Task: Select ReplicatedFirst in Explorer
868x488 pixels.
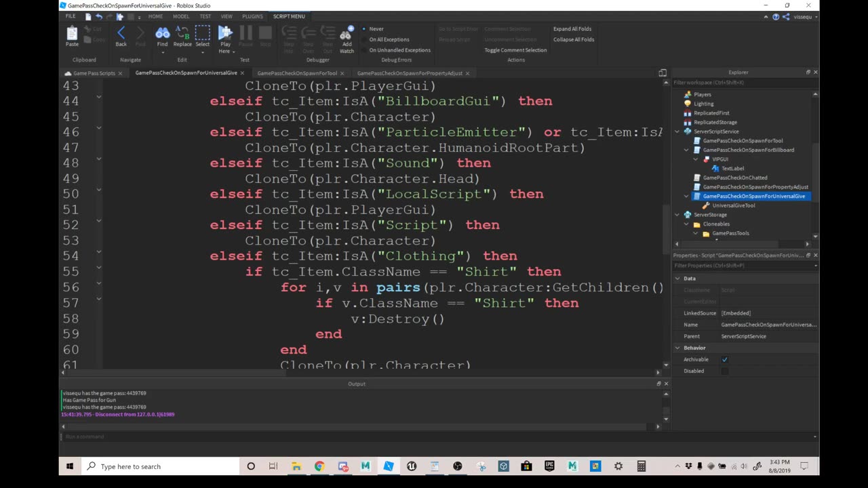Action: (x=711, y=113)
